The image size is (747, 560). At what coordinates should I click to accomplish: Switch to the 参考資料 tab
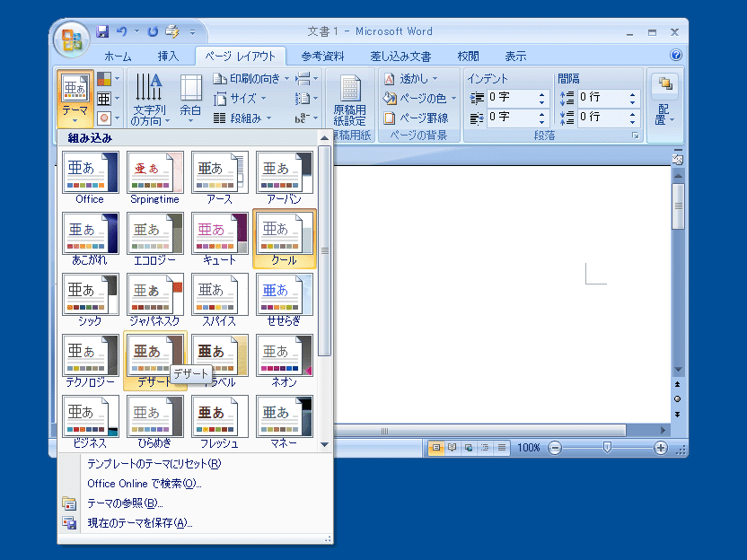coord(322,57)
